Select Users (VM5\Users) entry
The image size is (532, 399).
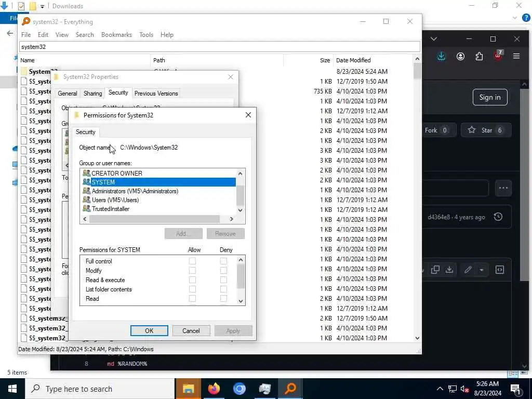pyautogui.click(x=159, y=200)
